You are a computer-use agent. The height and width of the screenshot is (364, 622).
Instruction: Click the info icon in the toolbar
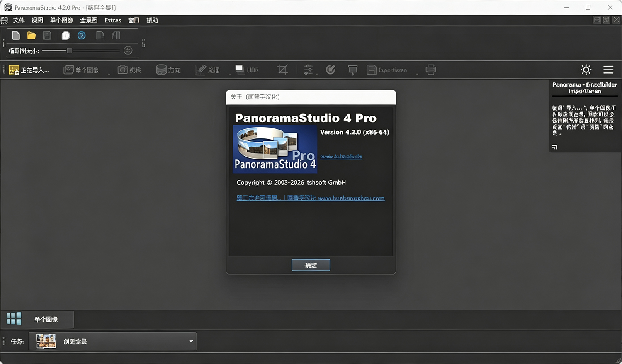(66, 36)
